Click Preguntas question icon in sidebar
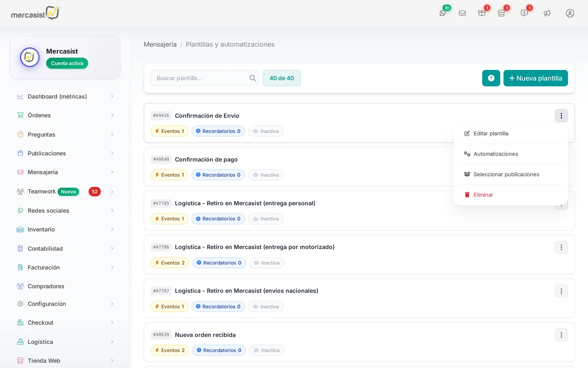This screenshot has height=368, width=588. tap(20, 134)
